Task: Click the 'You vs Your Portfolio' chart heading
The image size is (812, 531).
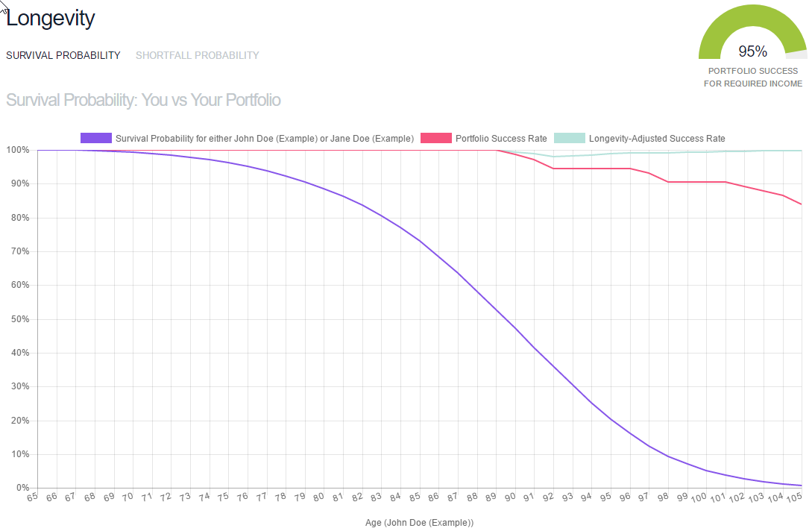Action: [143, 100]
